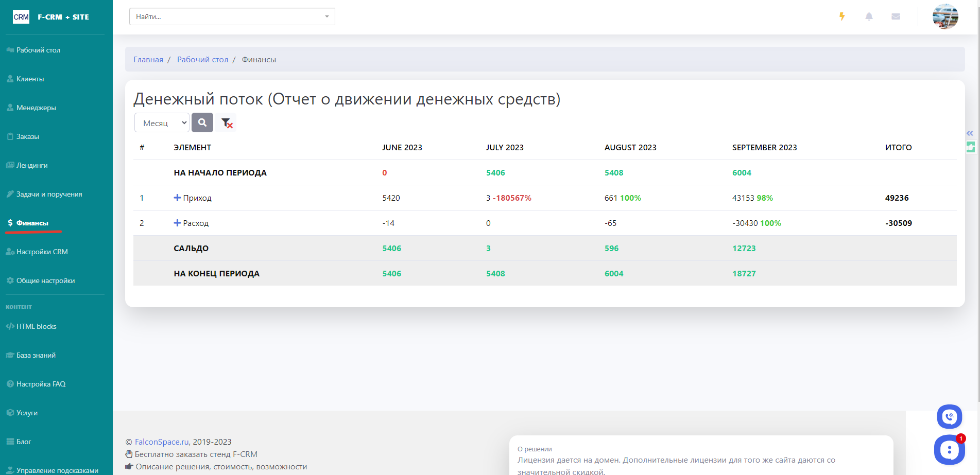Open Заказы in the sidebar
The image size is (980, 475).
click(28, 136)
